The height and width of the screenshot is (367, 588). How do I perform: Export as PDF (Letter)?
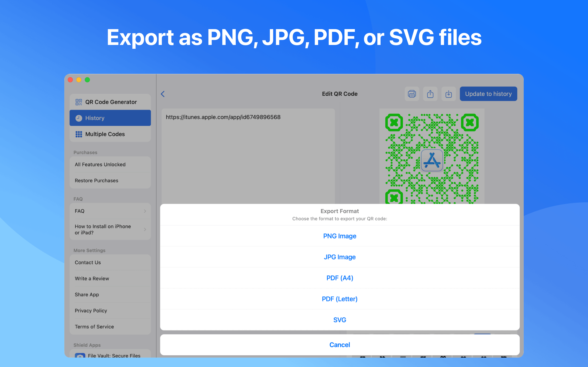(339, 299)
